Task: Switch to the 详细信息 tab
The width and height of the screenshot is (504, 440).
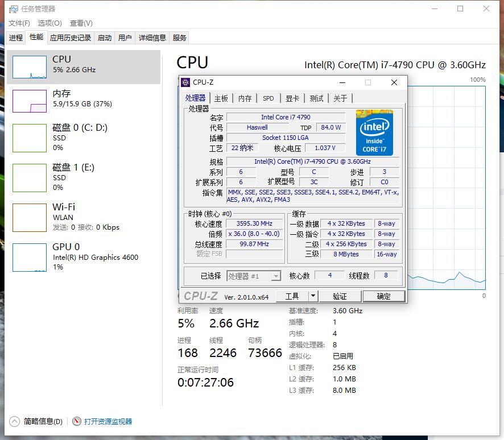Action: (152, 38)
